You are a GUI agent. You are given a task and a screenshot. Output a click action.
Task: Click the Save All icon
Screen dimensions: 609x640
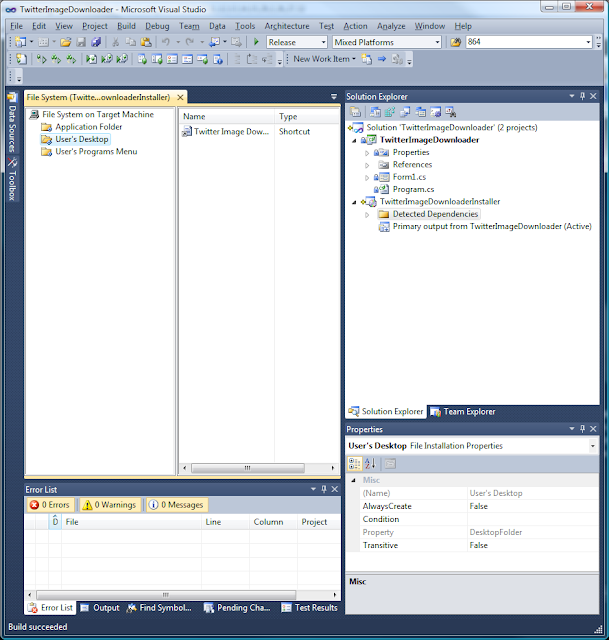coord(96,42)
